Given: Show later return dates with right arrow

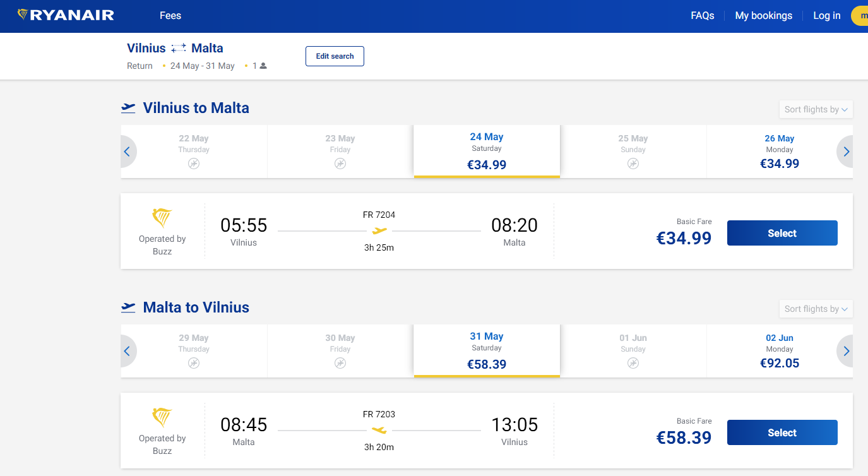Looking at the screenshot, I should 846,351.
